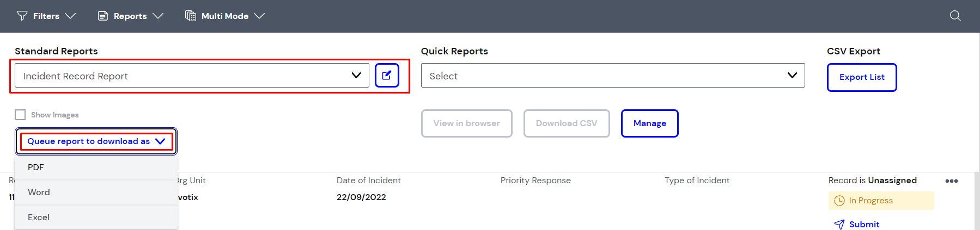Pick Excel from the download options
The image size is (980, 230).
39,217
